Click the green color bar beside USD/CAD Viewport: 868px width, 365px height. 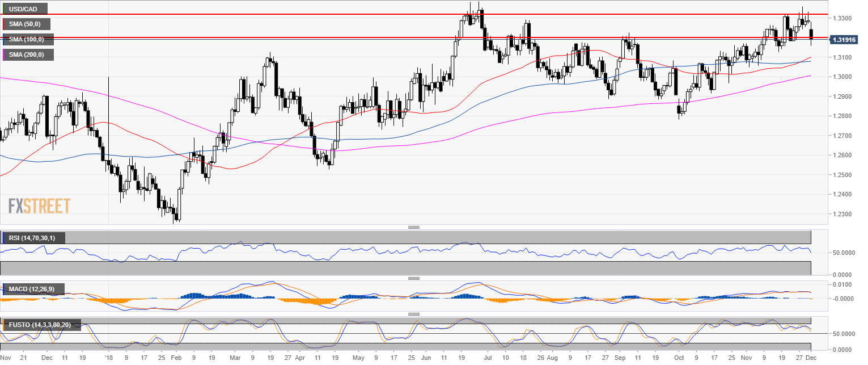pos(2,9)
